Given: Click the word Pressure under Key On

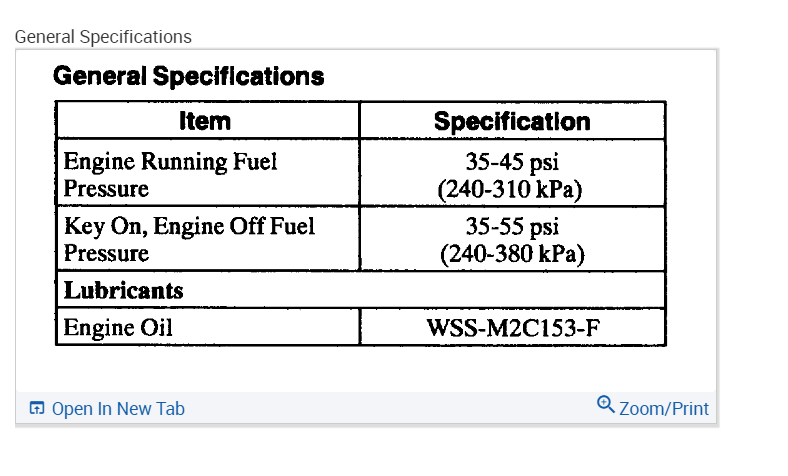Looking at the screenshot, I should tap(106, 253).
